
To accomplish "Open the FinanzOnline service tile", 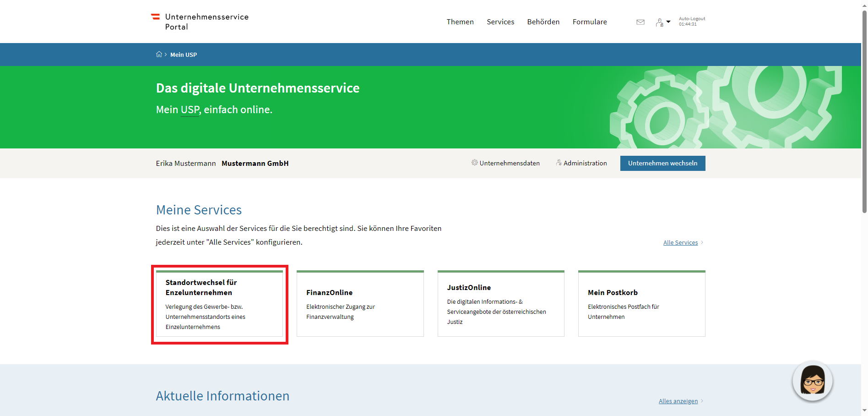I will coord(360,304).
